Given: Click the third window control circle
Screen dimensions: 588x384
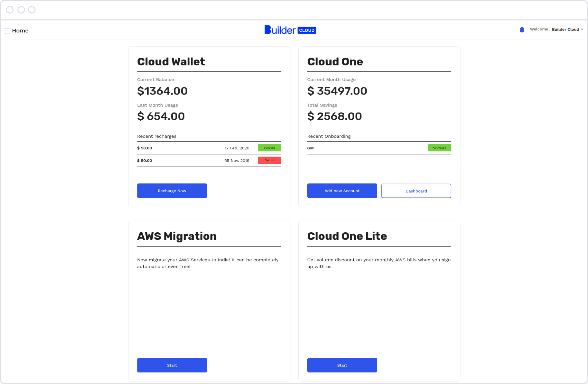Looking at the screenshot, I should (x=32, y=10).
